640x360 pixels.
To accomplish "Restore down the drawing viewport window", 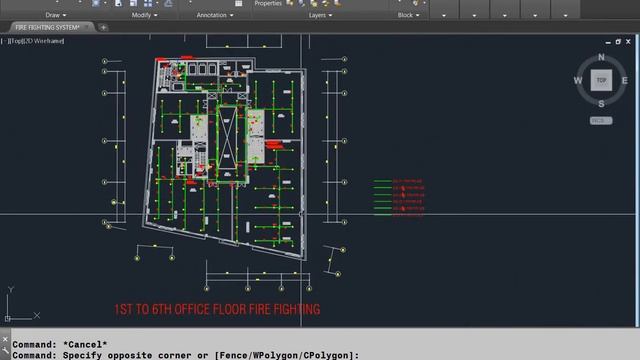I will pos(618,42).
